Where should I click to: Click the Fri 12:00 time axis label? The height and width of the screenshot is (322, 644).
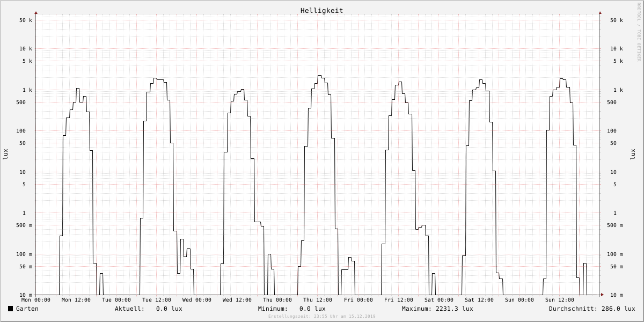[x=399, y=300]
